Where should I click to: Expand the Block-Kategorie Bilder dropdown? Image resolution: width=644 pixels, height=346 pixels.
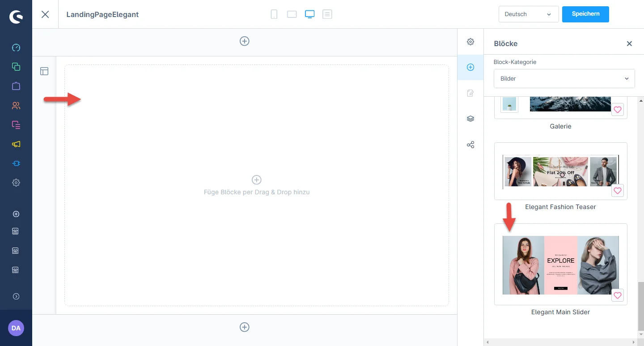564,79
